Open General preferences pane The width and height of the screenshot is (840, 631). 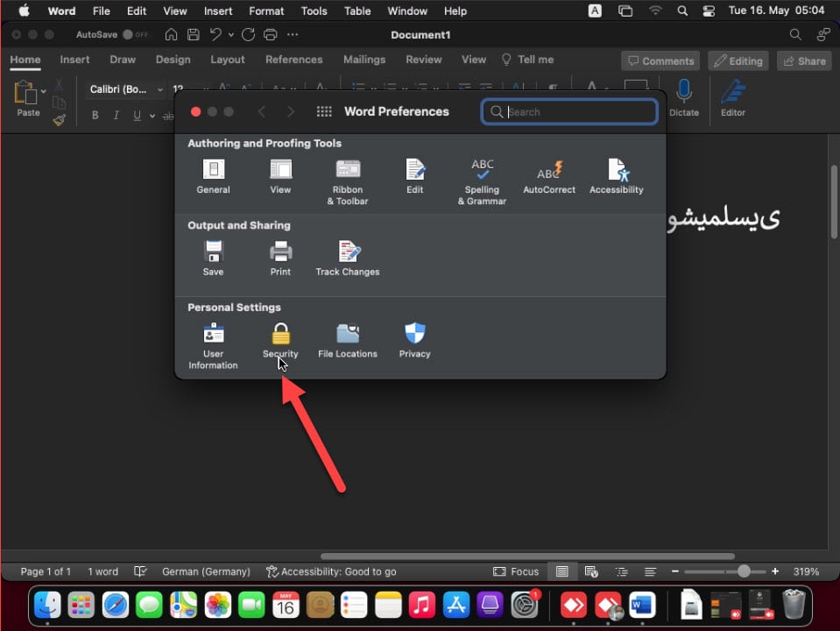pyautogui.click(x=213, y=176)
